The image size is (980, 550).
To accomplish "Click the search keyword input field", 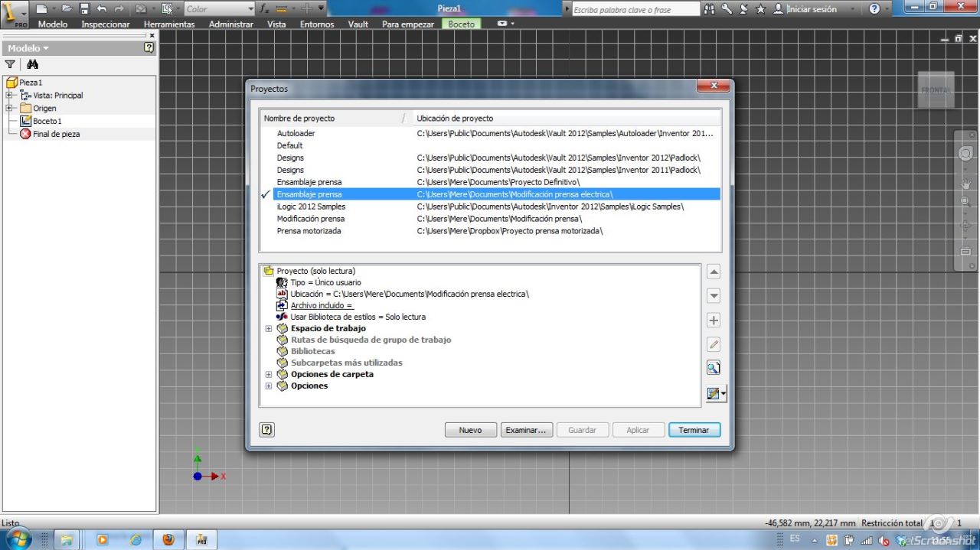I will pos(635,10).
